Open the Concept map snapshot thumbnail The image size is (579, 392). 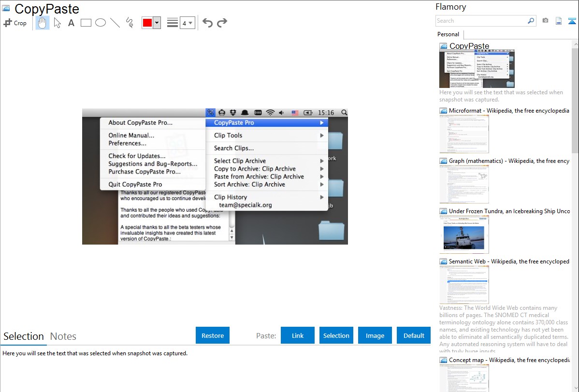464,378
